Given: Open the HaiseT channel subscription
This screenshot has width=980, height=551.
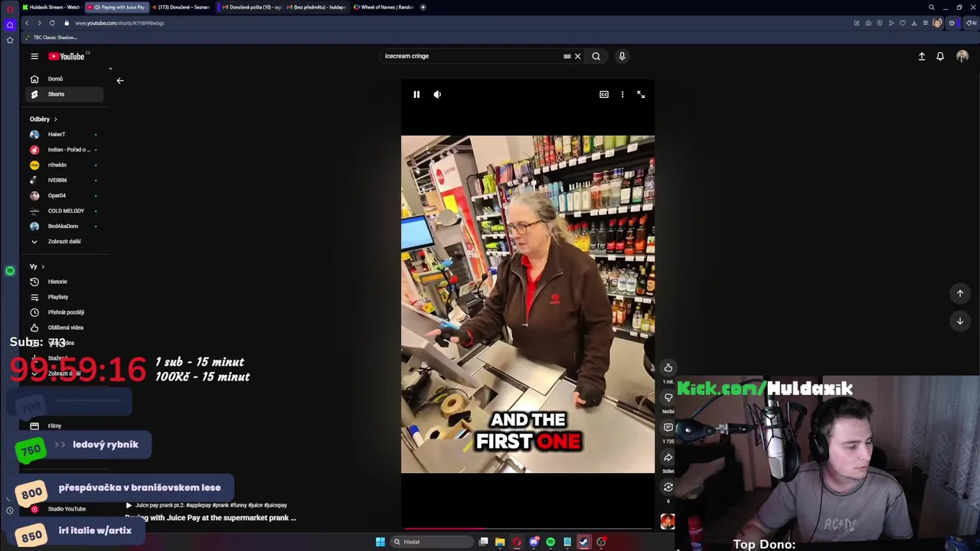Looking at the screenshot, I should coord(64,134).
